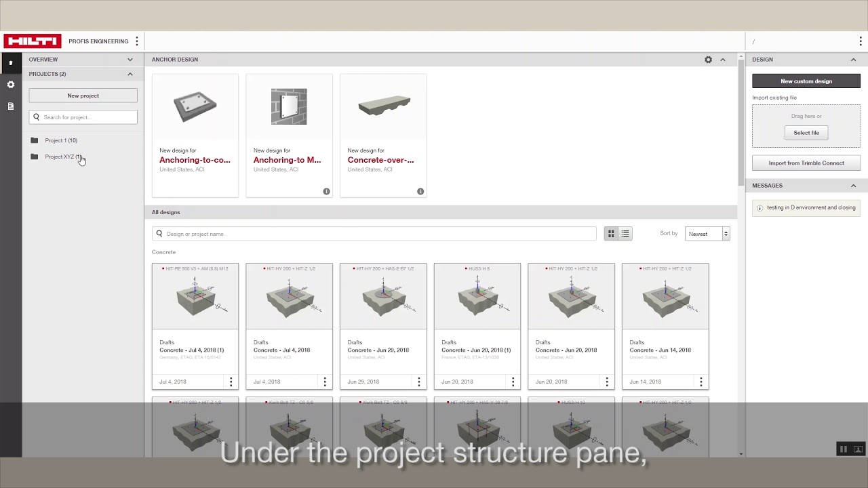Screen dimensions: 868x488
Task: Click the Concrete category heading
Action: (163, 252)
